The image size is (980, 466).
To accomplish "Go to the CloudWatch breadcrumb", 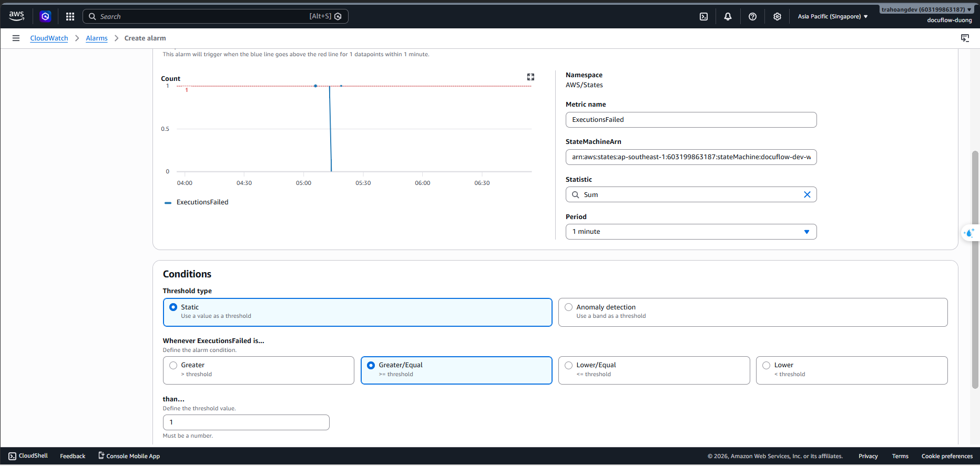I will 49,38.
